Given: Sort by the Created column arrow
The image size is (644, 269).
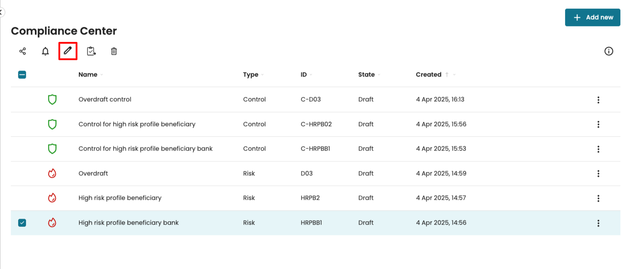Looking at the screenshot, I should click(x=447, y=74).
